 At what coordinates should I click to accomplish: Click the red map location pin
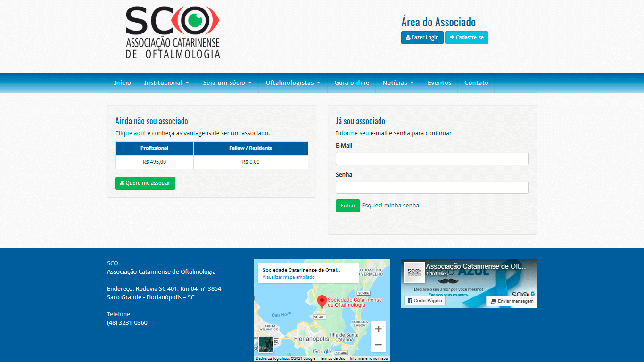pyautogui.click(x=322, y=302)
